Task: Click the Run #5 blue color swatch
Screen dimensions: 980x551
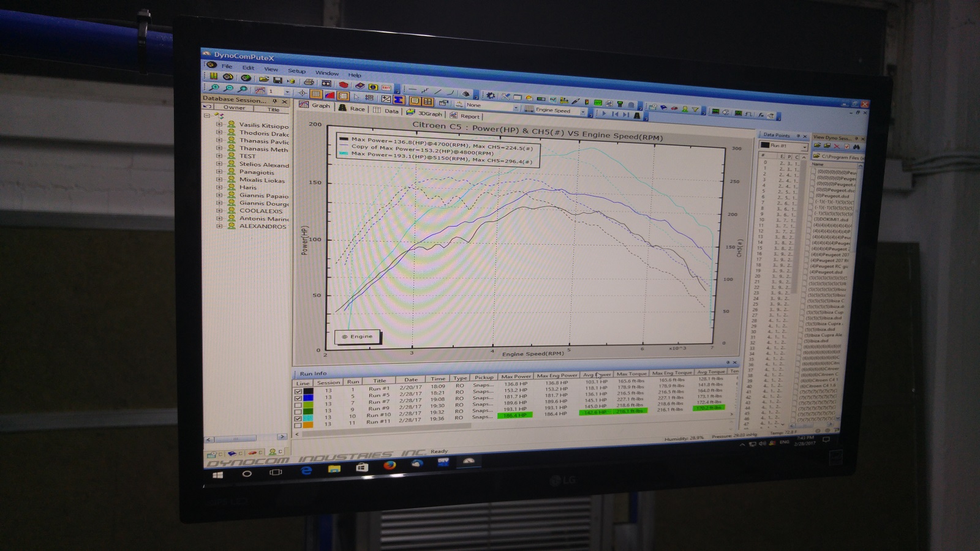Action: [309, 398]
